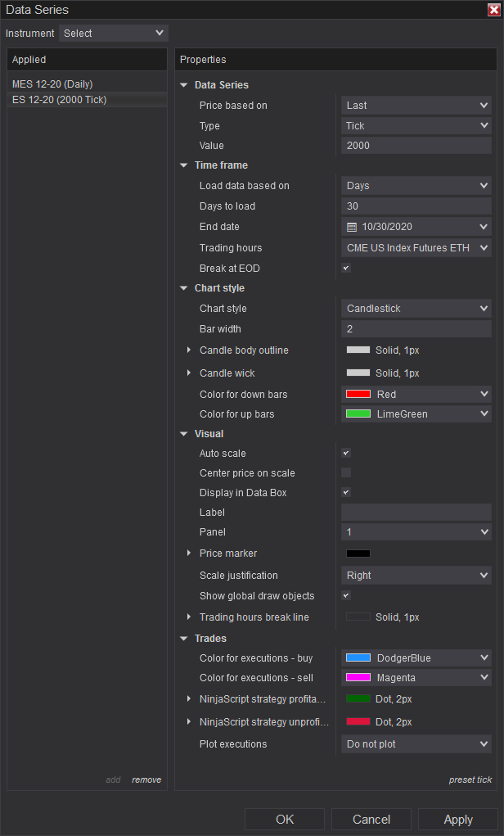Open the Plot executions dropdown

(x=416, y=744)
